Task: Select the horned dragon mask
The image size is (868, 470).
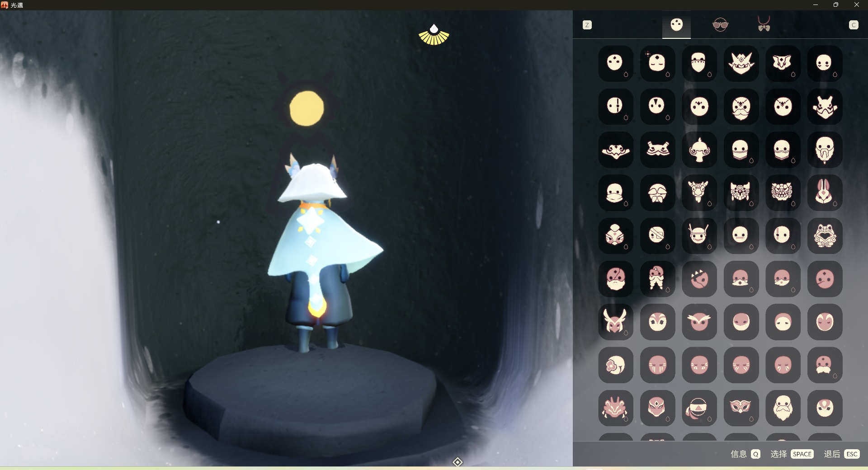Action: (x=699, y=193)
